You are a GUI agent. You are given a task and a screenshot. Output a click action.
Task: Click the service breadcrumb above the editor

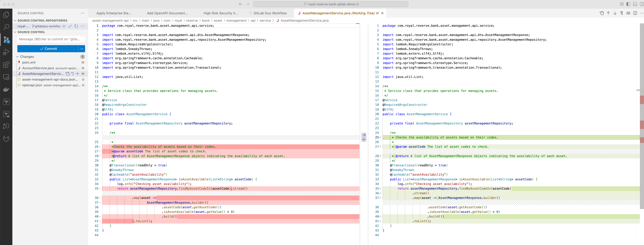[x=265, y=20]
